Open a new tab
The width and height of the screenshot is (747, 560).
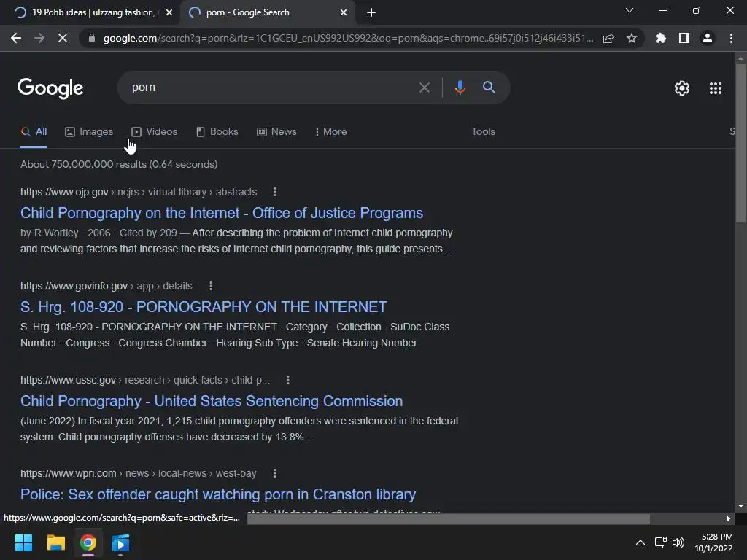[x=371, y=12]
